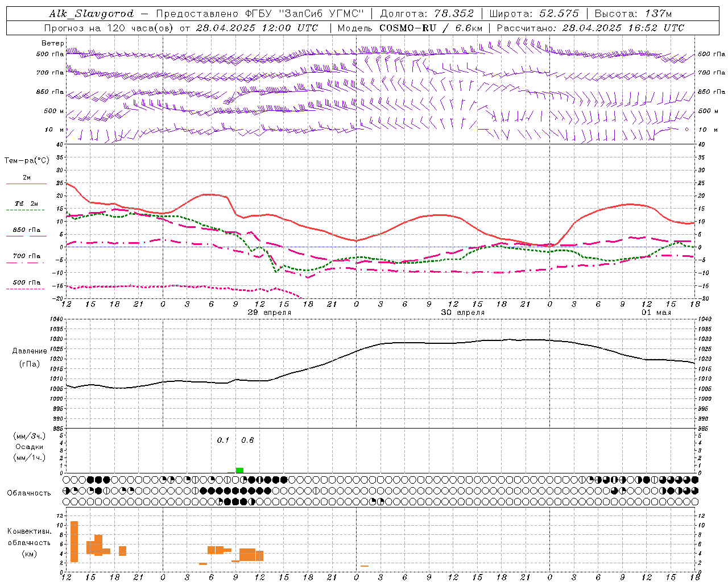Click the 'Предоставлено ФГБУ "ЗапСиб УГМС"' provider text
Screen dimensions: 728x582
coord(259,14)
